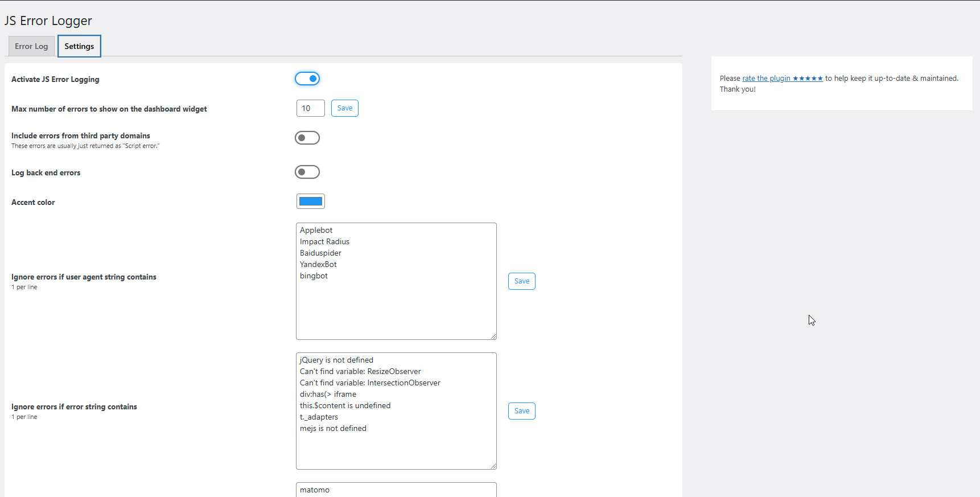
Task: Enable third party domain errors toggle
Action: click(307, 138)
